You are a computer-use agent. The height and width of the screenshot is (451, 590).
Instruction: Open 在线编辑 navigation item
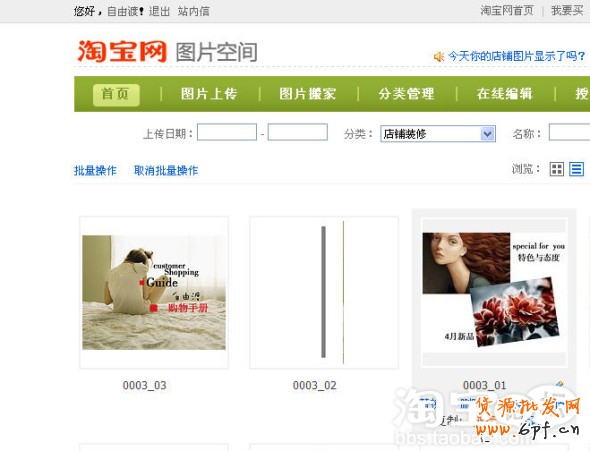504,94
